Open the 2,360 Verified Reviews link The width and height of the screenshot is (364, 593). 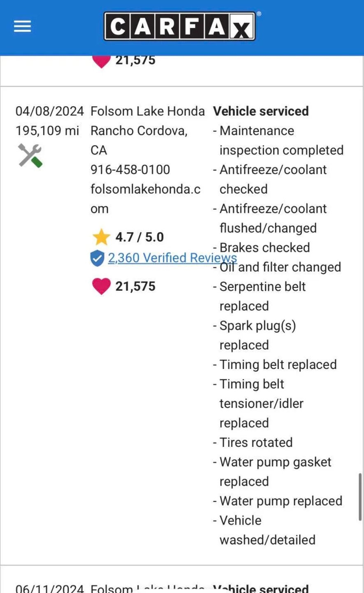172,258
